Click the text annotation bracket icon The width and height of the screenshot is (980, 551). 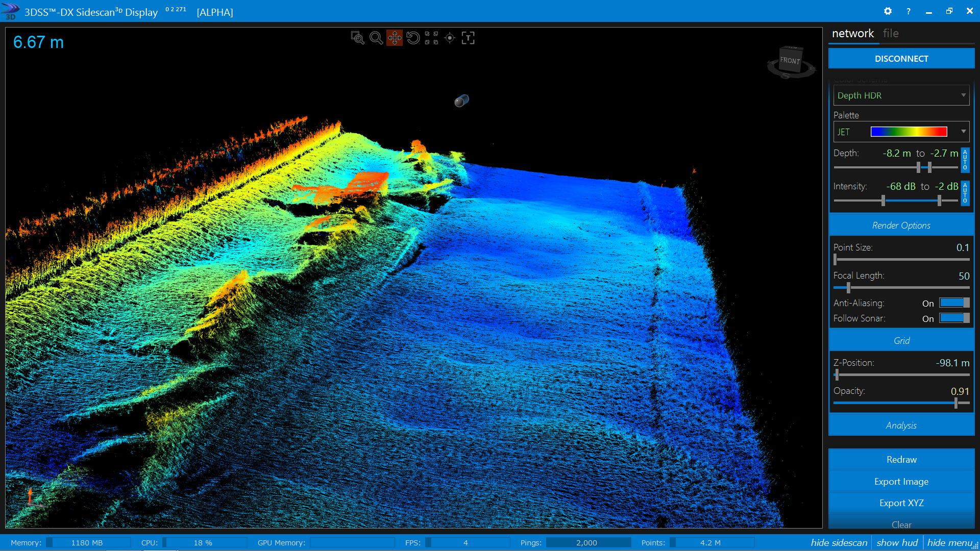[468, 38]
